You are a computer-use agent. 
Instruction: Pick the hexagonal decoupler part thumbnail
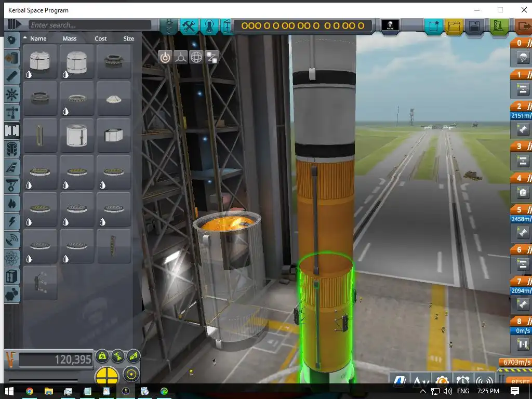click(x=114, y=136)
